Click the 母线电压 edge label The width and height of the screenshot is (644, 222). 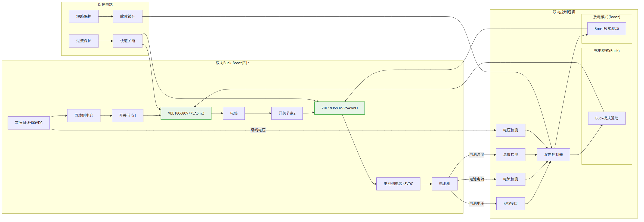tap(258, 130)
